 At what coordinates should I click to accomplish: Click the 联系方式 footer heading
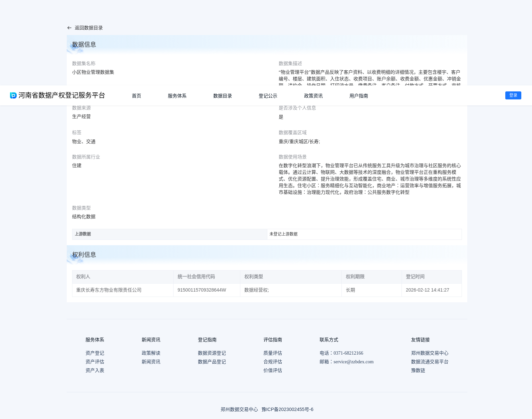329,340
